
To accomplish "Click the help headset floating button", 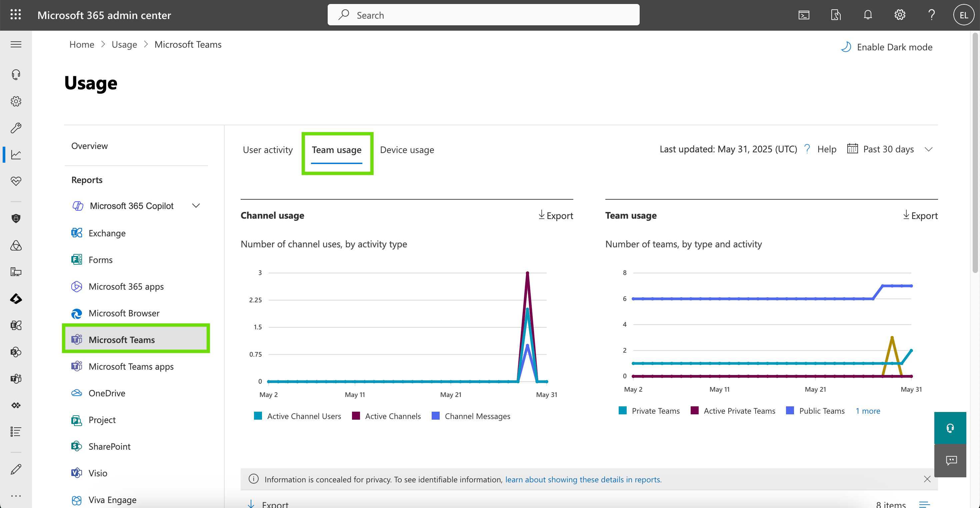I will click(x=950, y=428).
